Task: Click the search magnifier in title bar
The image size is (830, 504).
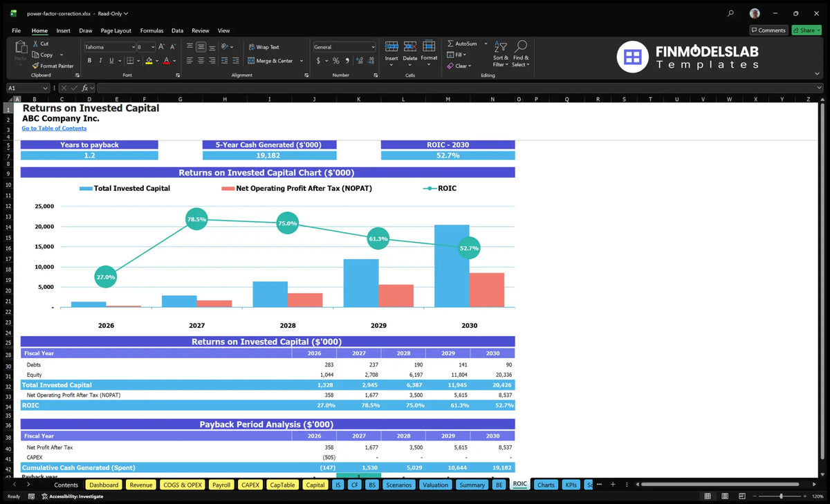Action: click(x=731, y=13)
